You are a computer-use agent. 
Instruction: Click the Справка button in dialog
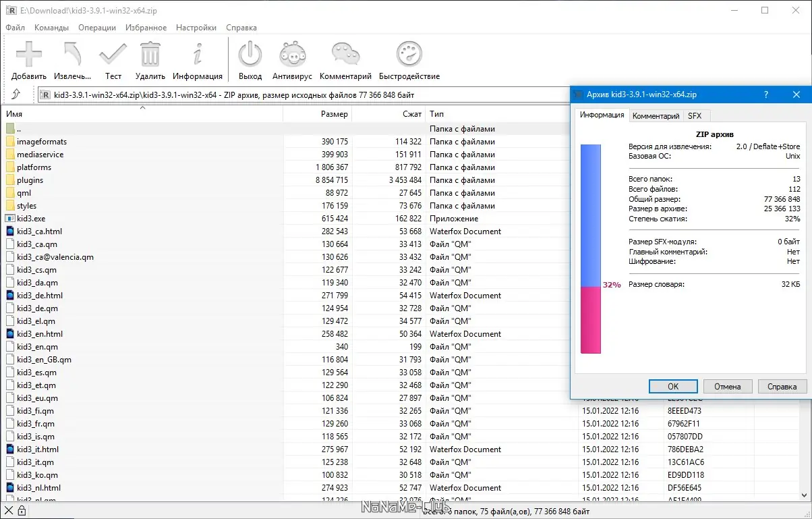click(782, 387)
